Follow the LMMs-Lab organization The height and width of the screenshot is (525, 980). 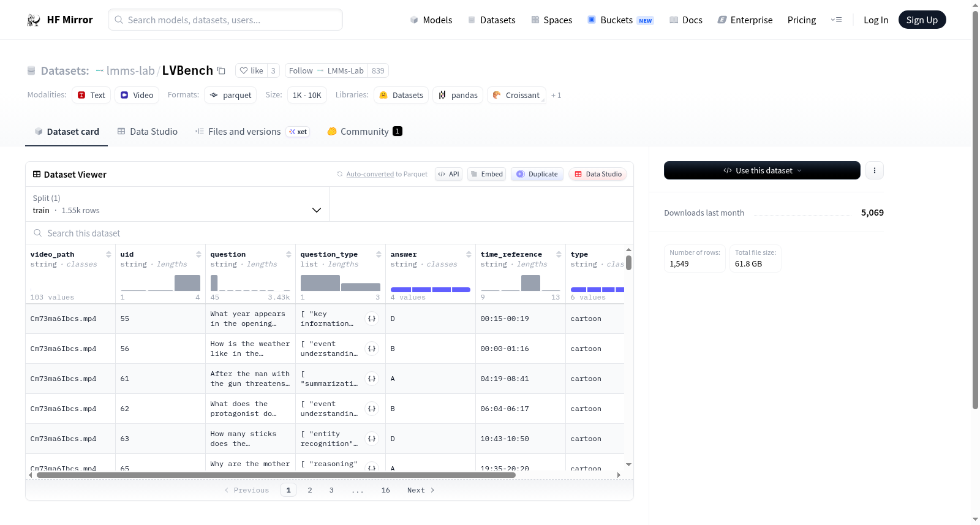pyautogui.click(x=326, y=70)
